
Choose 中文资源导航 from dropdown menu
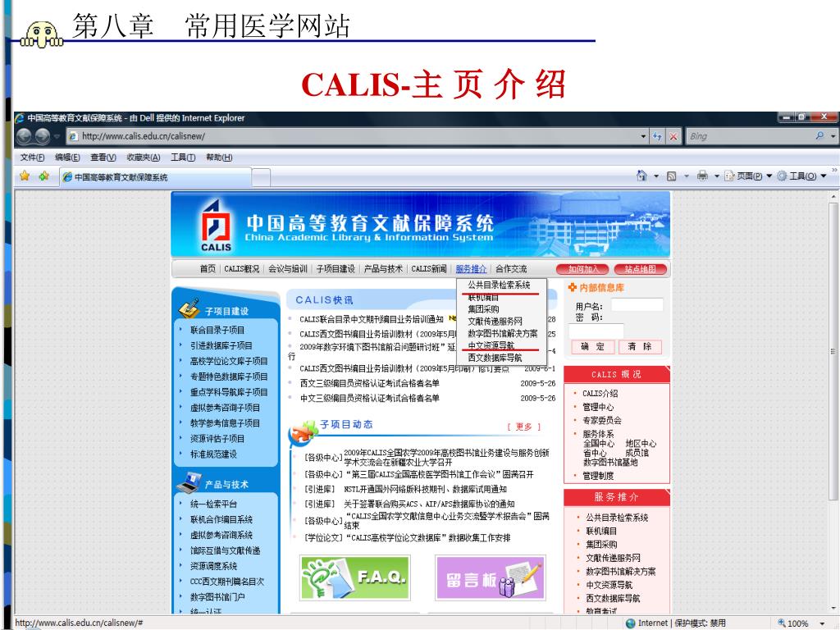pyautogui.click(x=491, y=345)
